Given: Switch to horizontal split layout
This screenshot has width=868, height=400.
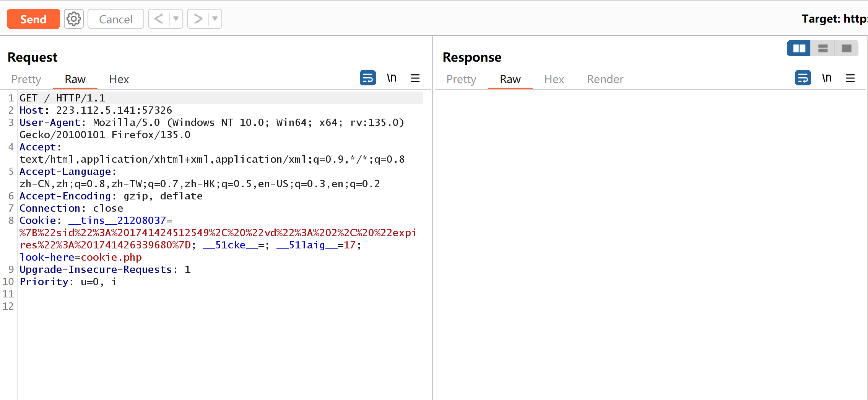Looking at the screenshot, I should click(822, 48).
